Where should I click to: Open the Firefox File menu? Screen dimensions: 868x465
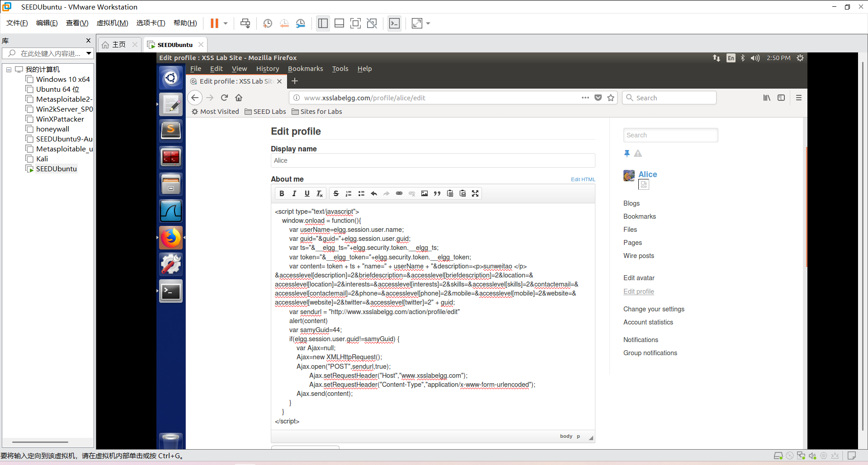click(x=196, y=69)
